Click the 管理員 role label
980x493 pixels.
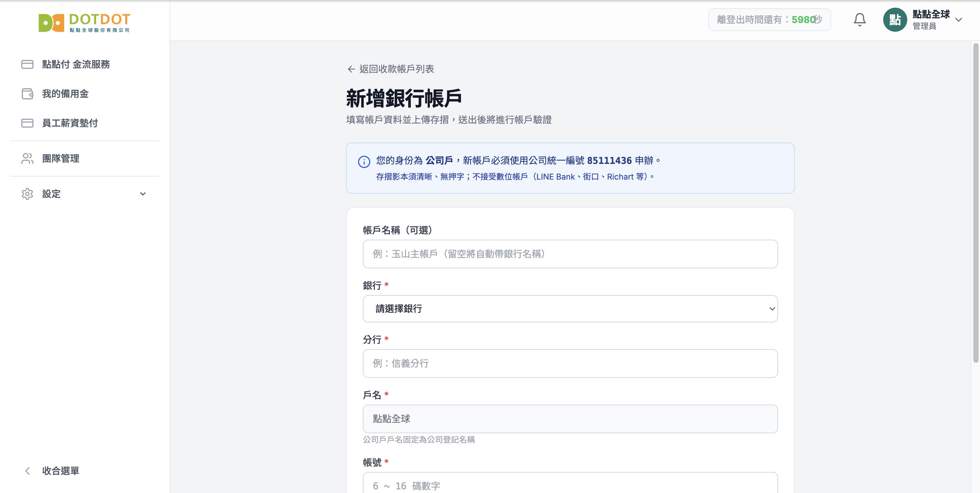point(924,26)
